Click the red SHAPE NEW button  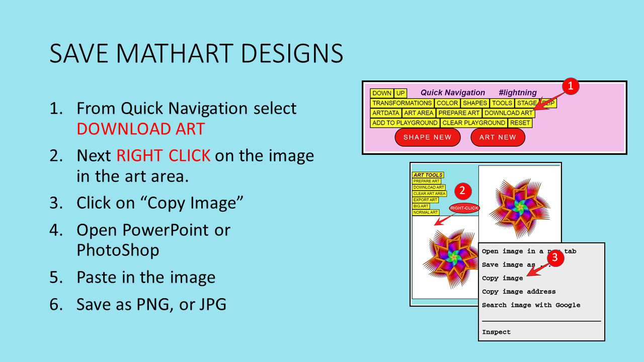pyautogui.click(x=427, y=137)
